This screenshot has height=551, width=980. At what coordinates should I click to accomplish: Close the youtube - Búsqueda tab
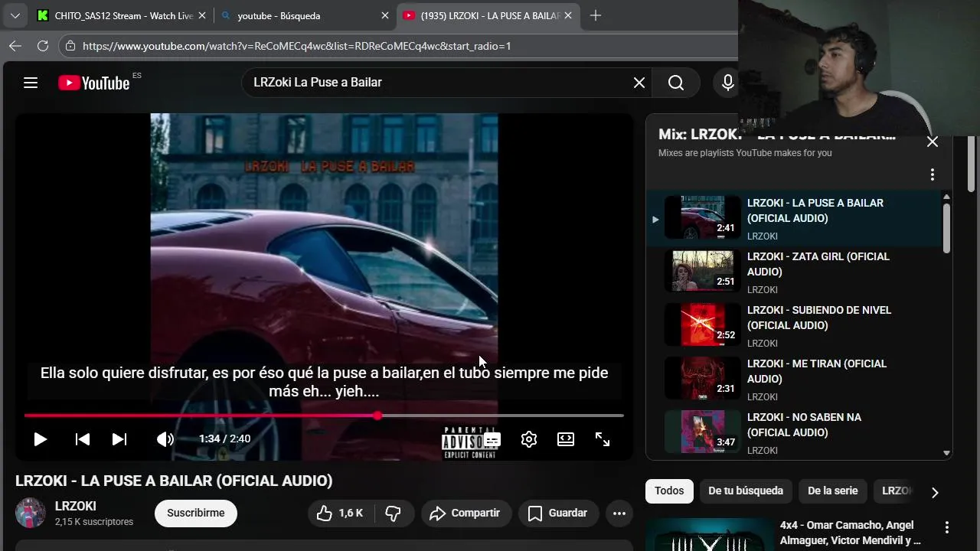[x=385, y=15]
